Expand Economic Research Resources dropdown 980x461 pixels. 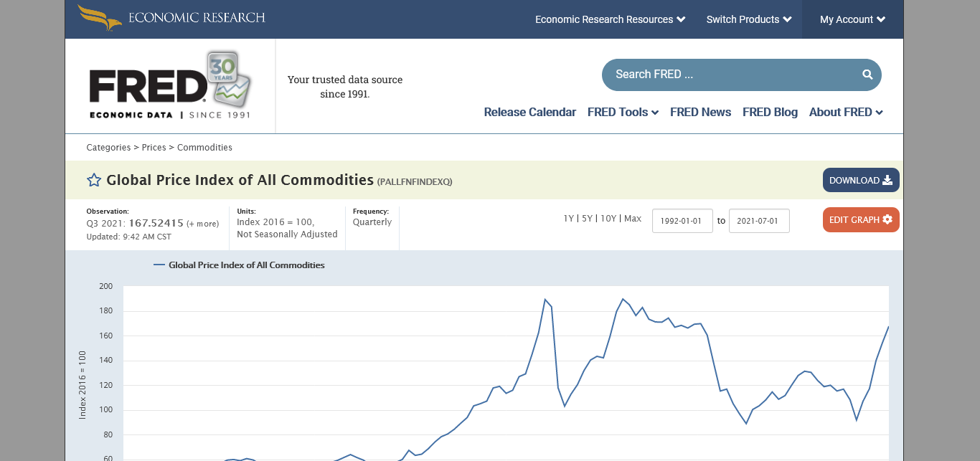[610, 19]
